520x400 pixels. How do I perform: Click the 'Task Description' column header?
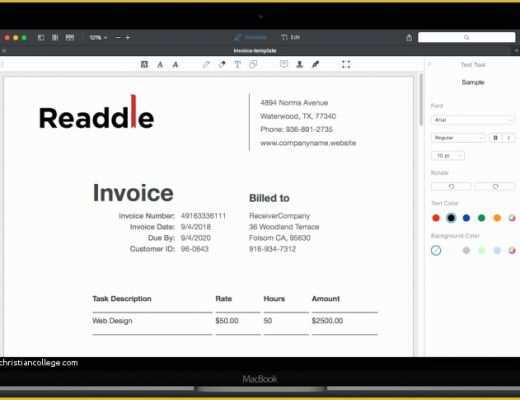pos(122,299)
